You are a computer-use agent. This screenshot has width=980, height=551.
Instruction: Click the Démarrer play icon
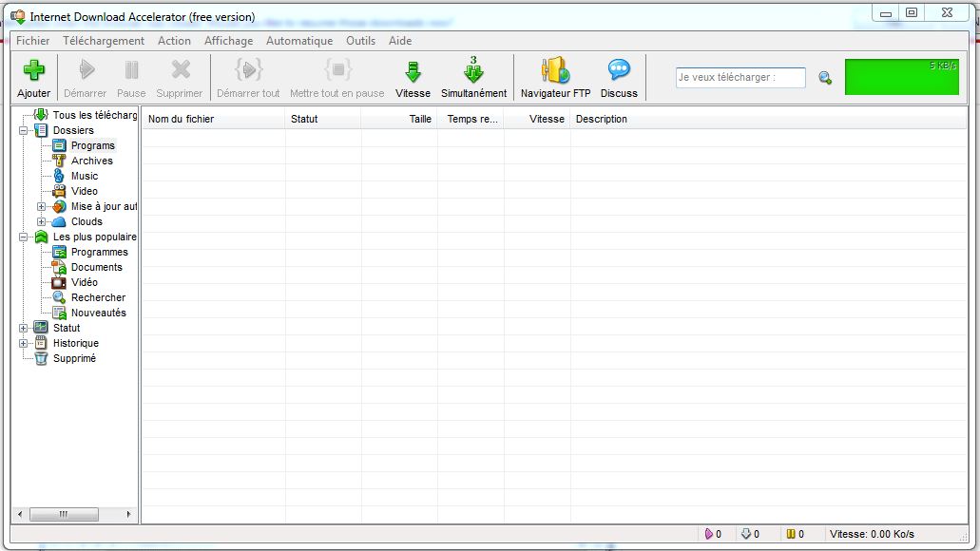pyautogui.click(x=86, y=70)
